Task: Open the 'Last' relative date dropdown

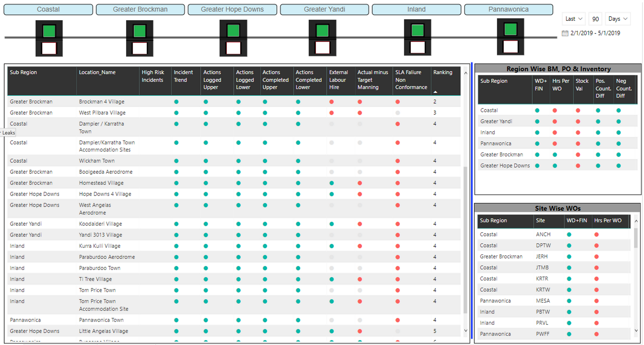Action: click(x=573, y=19)
